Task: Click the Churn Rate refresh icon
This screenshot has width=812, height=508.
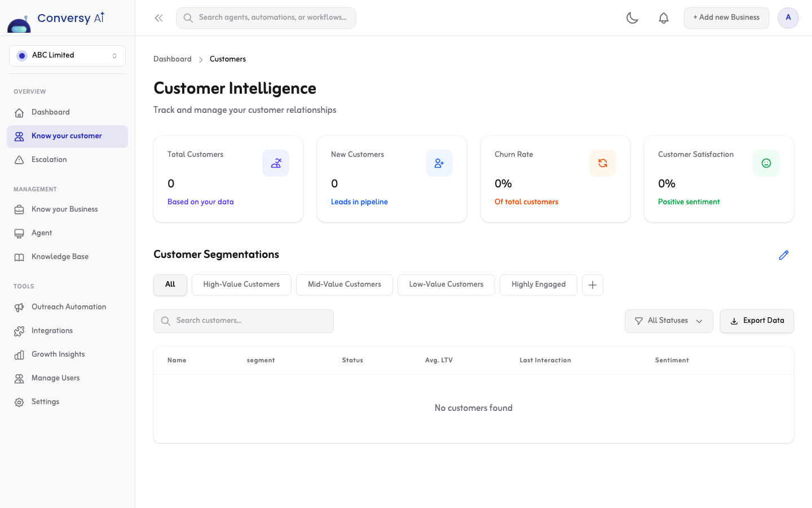Action: [x=603, y=163]
